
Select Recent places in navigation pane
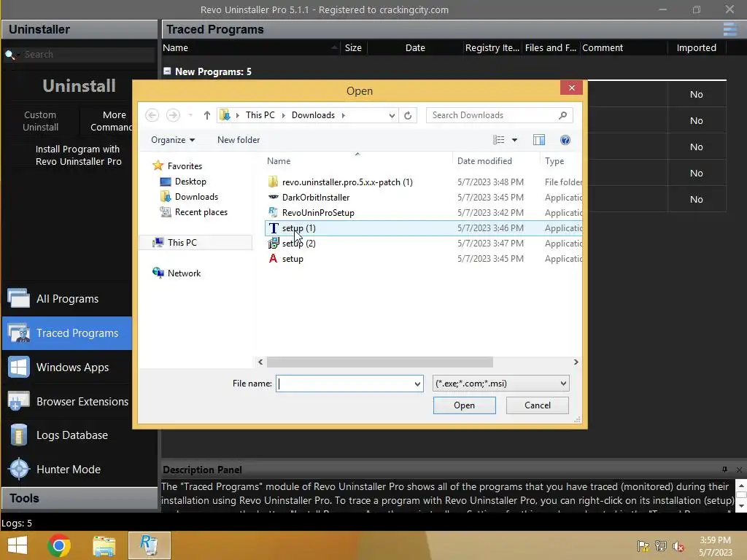tap(201, 212)
